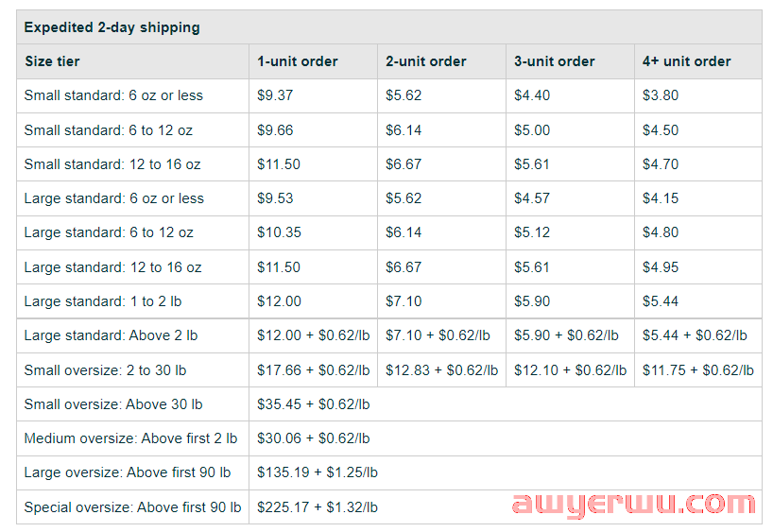Select the "Small standard: 6 to 12 oz" label
The image size is (773, 532).
pos(109,130)
